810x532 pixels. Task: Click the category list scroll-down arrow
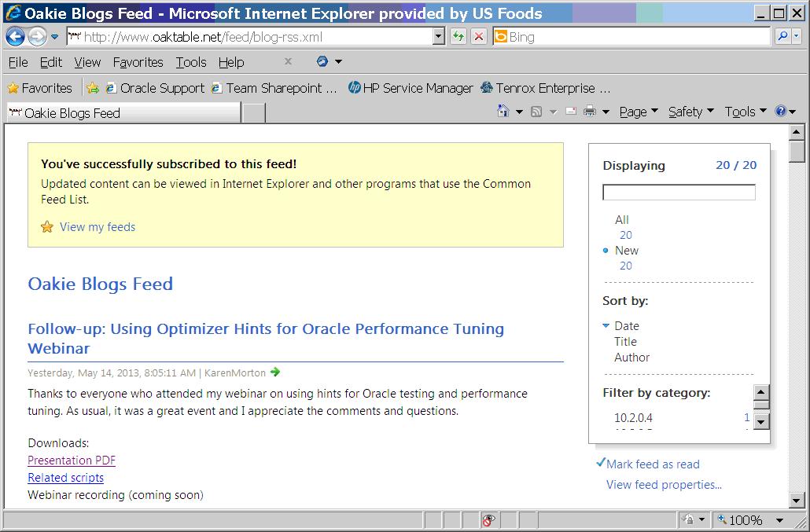(x=761, y=422)
